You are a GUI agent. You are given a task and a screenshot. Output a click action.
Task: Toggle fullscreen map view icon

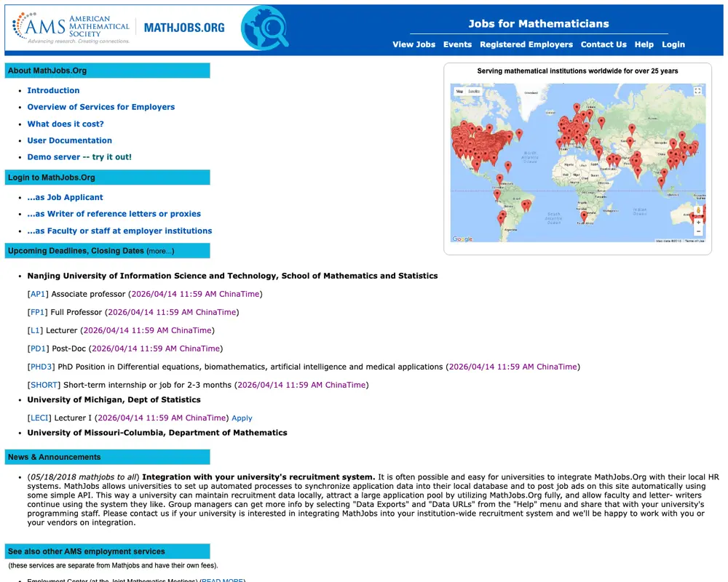coord(697,91)
